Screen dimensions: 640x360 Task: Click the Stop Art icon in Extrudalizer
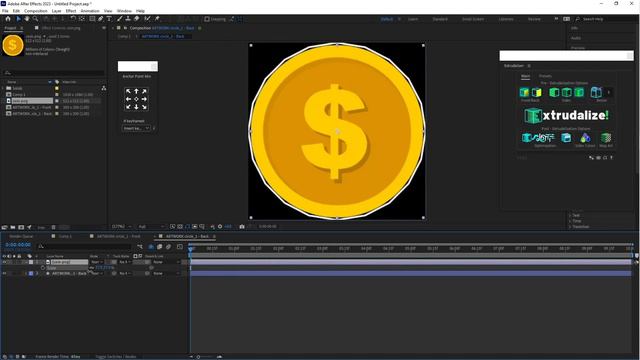(606, 138)
